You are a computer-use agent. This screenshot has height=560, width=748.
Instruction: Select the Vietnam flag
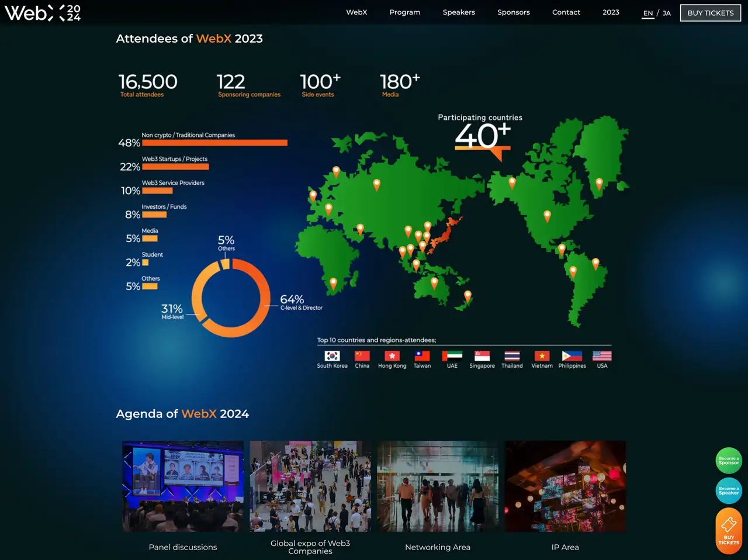pos(542,355)
